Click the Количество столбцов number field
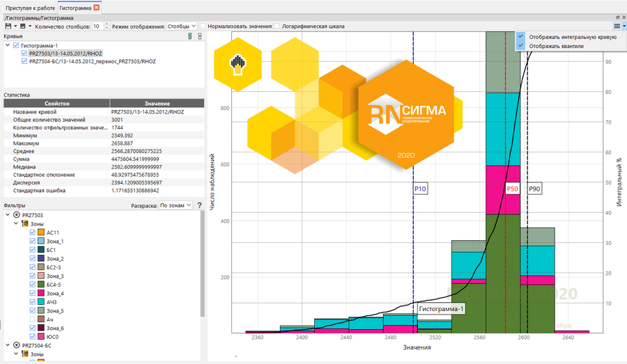627x364 pixels. [x=96, y=26]
